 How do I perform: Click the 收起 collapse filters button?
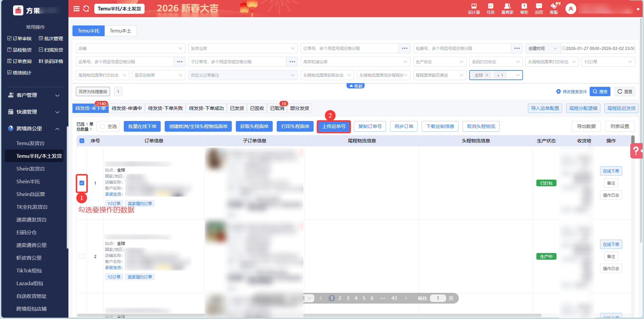(x=356, y=86)
